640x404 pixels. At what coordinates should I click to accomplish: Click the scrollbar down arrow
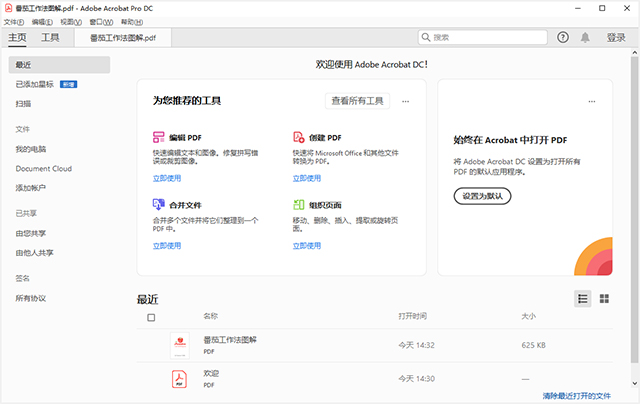click(x=634, y=383)
